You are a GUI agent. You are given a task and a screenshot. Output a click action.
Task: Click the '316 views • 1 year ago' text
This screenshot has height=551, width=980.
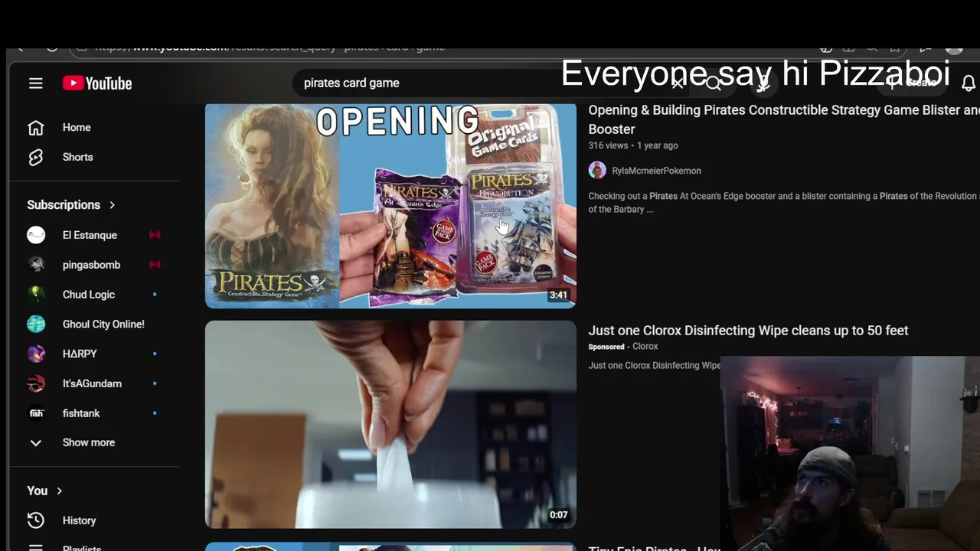pyautogui.click(x=633, y=145)
